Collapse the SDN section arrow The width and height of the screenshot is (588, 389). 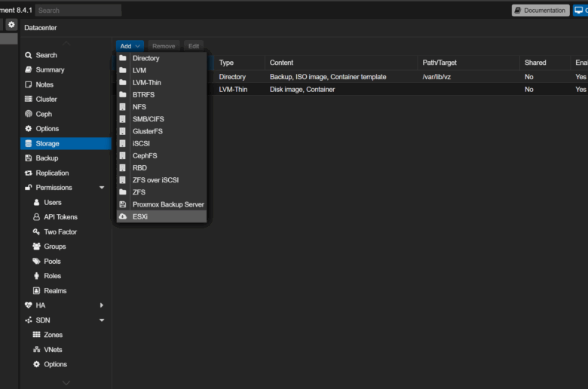102,320
